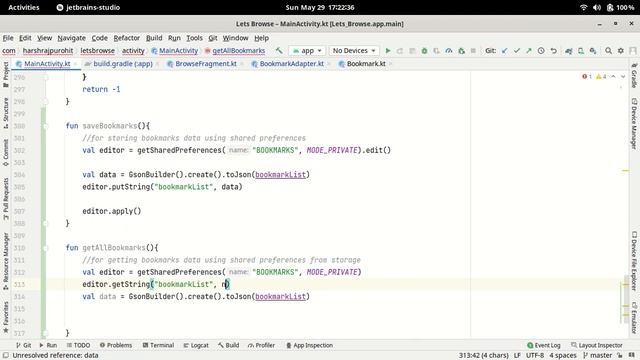Open the Pull Requests side panel
The width and height of the screenshot is (640, 360).
6,198
